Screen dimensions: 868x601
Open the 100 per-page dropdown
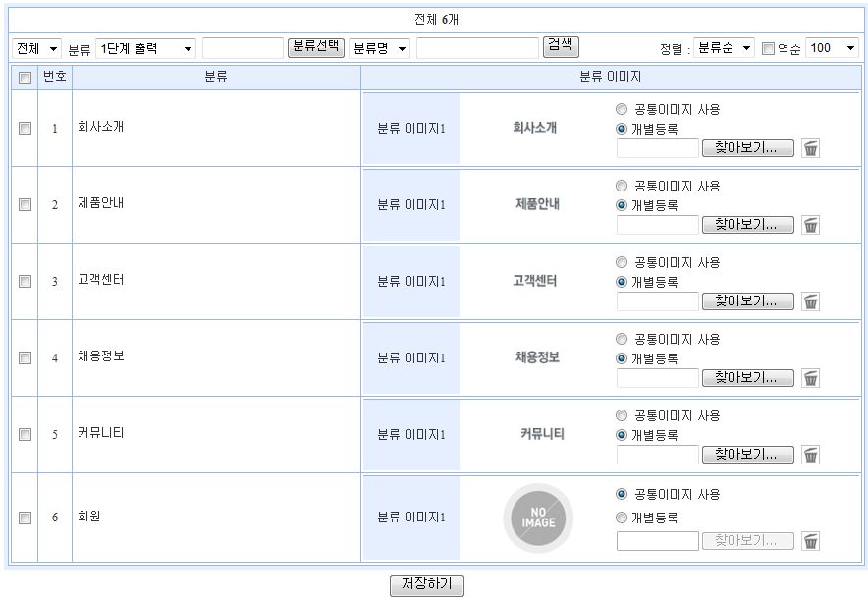pos(832,48)
